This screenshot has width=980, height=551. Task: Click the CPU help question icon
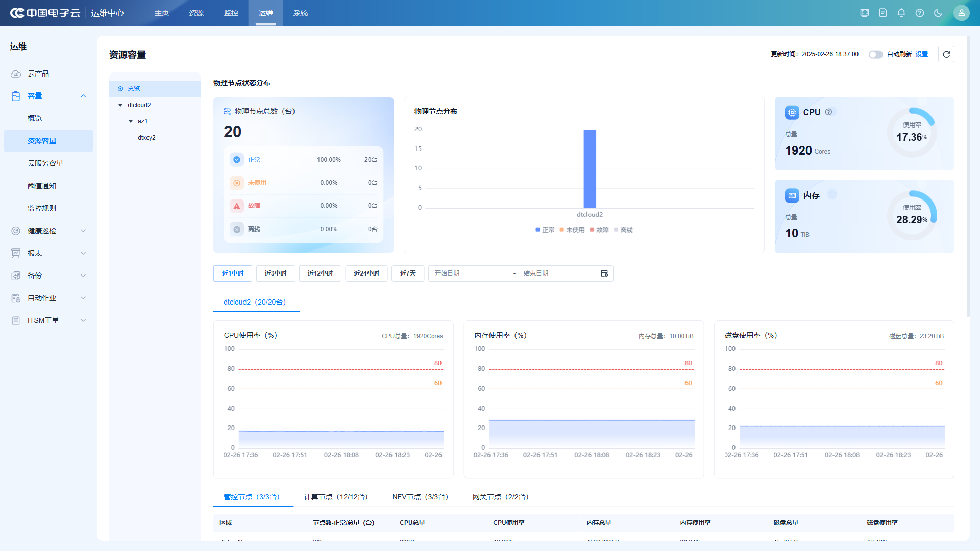pos(829,112)
